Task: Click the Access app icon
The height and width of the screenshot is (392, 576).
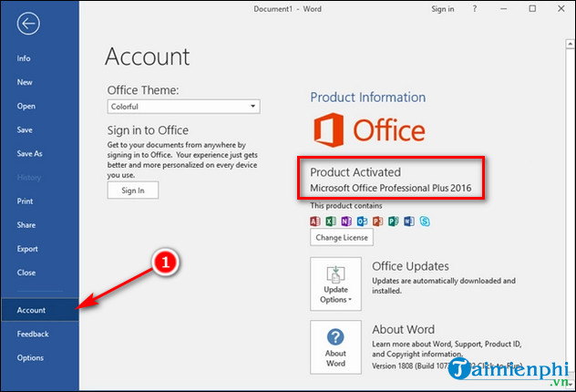Action: 315,222
